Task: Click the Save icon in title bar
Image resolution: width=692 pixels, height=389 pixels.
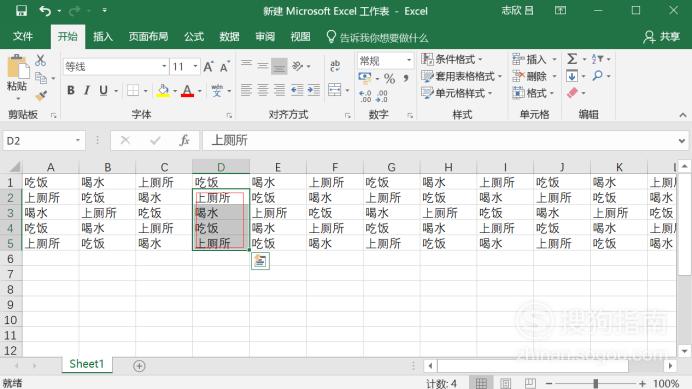Action: tap(21, 11)
